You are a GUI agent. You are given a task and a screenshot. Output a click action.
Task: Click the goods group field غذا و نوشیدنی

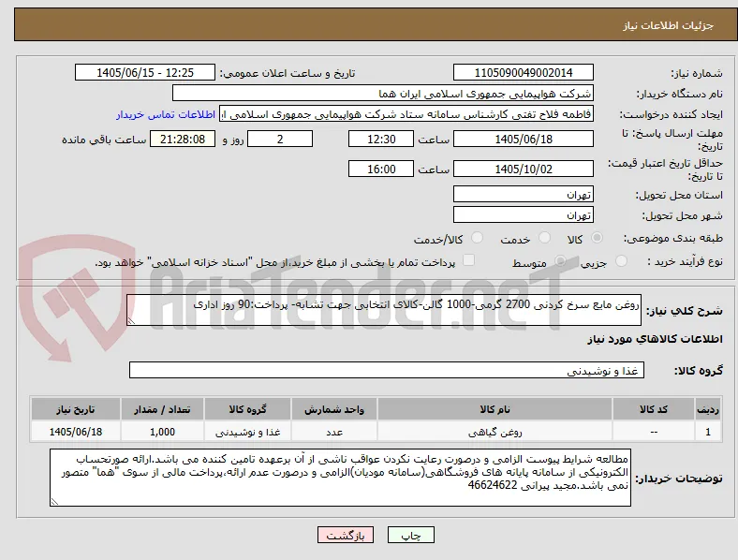pos(387,370)
